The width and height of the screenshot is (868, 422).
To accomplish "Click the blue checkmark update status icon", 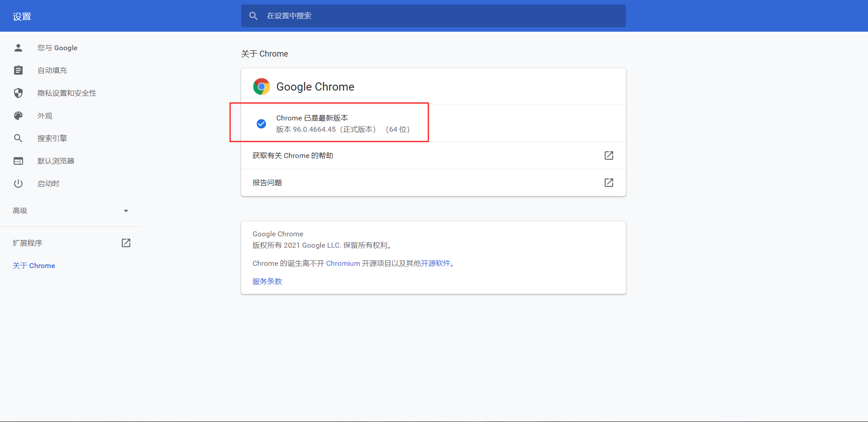I will [261, 124].
